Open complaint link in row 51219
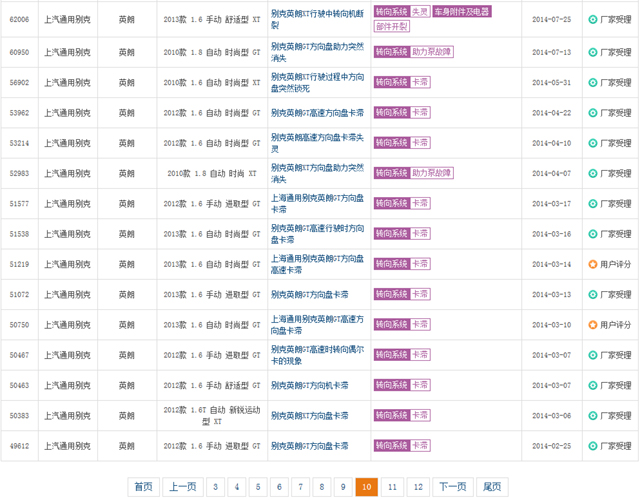The width and height of the screenshot is (640, 500). click(x=317, y=264)
